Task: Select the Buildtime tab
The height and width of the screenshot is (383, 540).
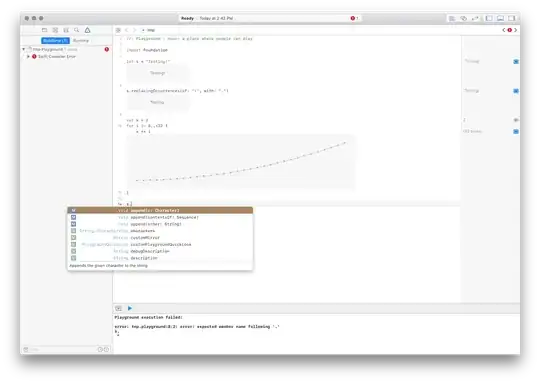Action: click(x=55, y=41)
